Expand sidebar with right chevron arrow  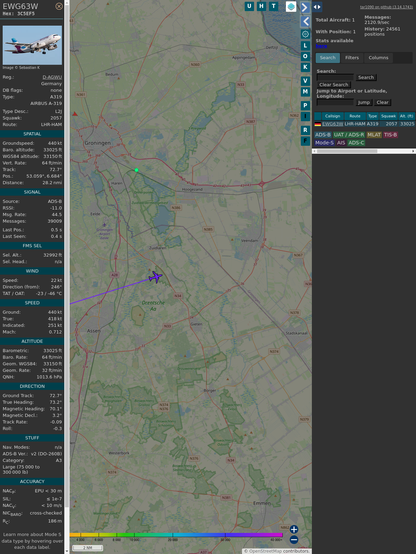[305, 7]
